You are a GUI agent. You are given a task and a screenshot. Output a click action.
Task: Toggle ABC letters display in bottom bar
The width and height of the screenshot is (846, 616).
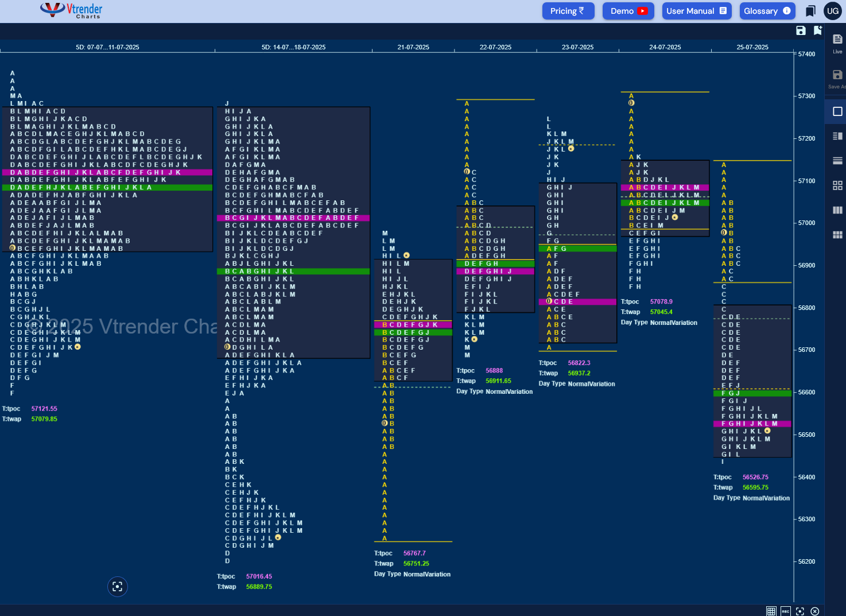point(786,611)
